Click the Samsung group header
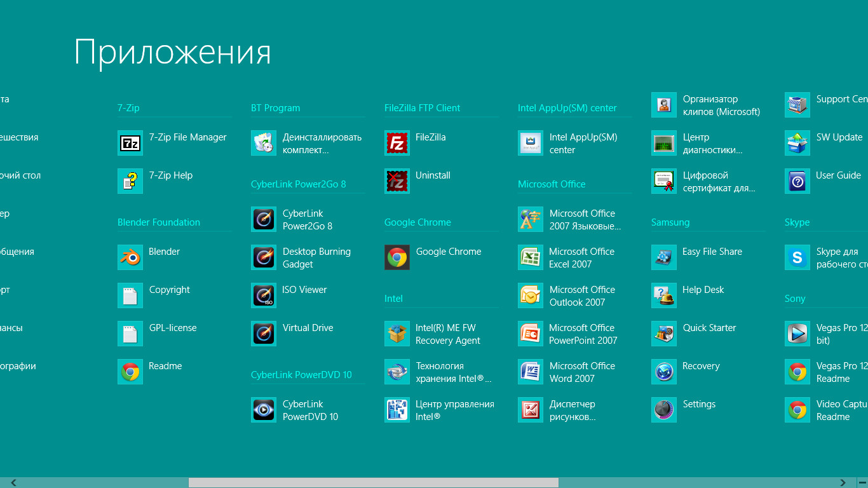This screenshot has width=868, height=488. pos(670,222)
